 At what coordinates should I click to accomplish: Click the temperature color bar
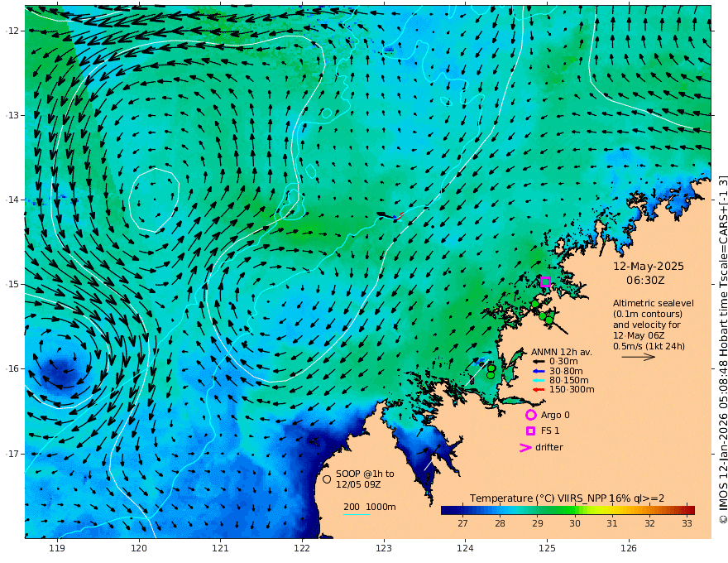pyautogui.click(x=568, y=510)
